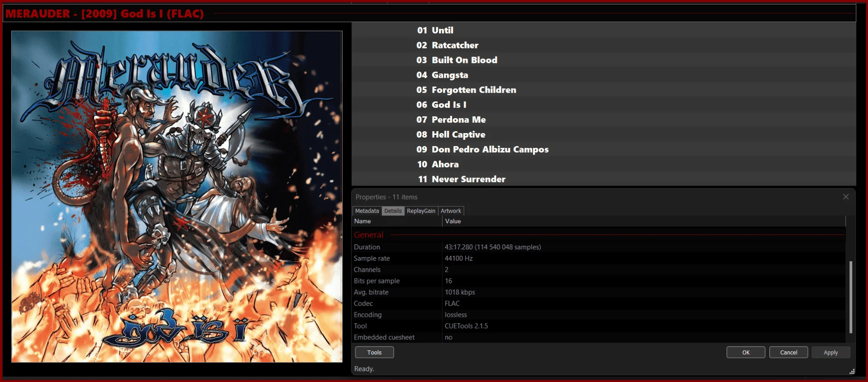Click the MERAUDER album title header
Viewport: 868px width, 382px height.
click(x=104, y=14)
